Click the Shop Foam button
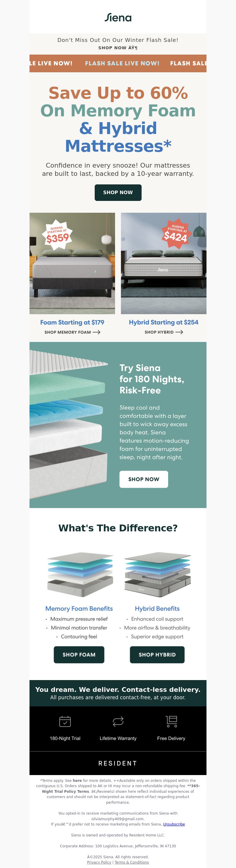This screenshot has width=236, height=868. tap(79, 655)
